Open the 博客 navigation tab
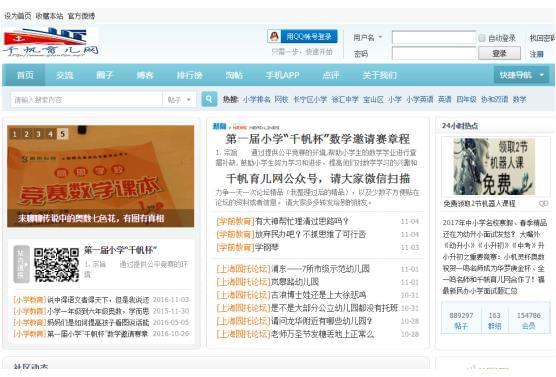This screenshot has height=377, width=556. tap(145, 75)
